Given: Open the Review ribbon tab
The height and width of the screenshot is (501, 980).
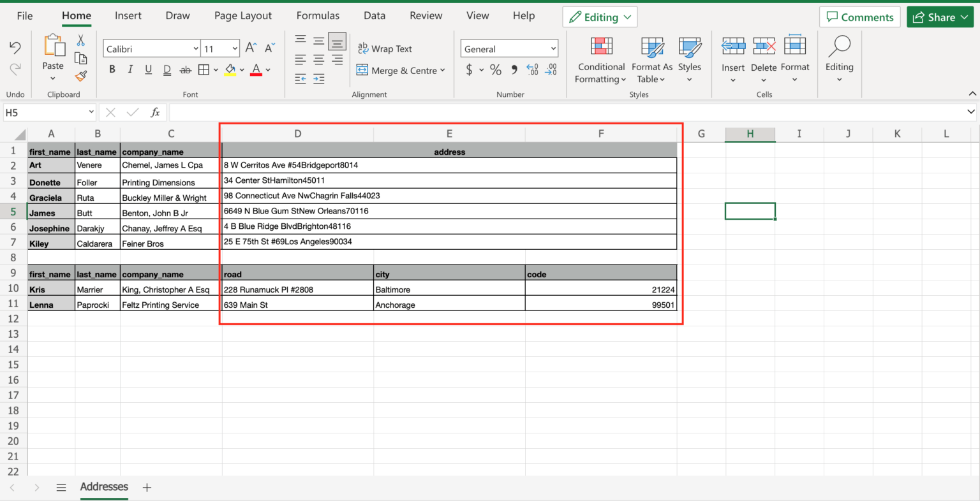Looking at the screenshot, I should 426,15.
